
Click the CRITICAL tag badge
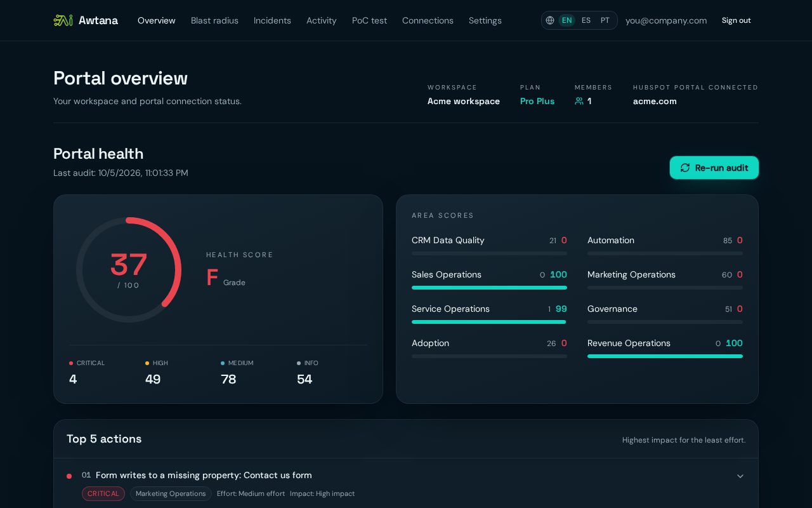tap(103, 493)
